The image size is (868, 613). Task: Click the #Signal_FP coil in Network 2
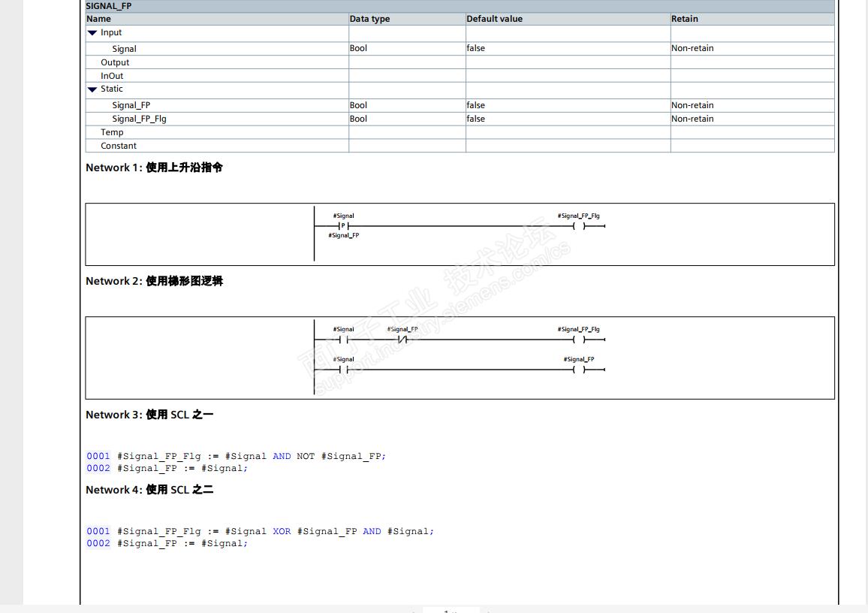tap(579, 370)
